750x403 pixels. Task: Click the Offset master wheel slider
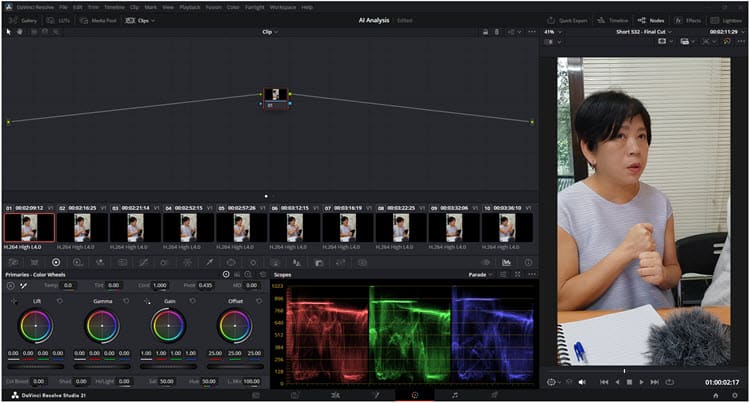[x=235, y=367]
